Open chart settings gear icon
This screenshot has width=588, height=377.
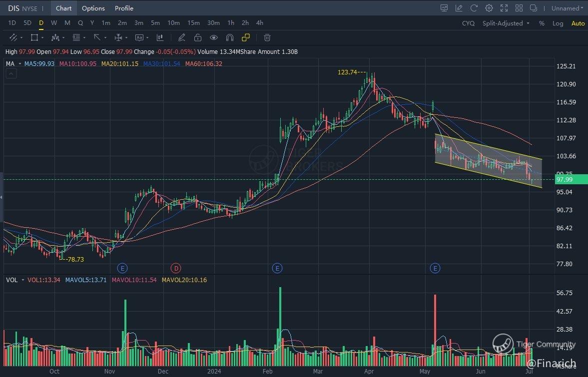click(489, 8)
